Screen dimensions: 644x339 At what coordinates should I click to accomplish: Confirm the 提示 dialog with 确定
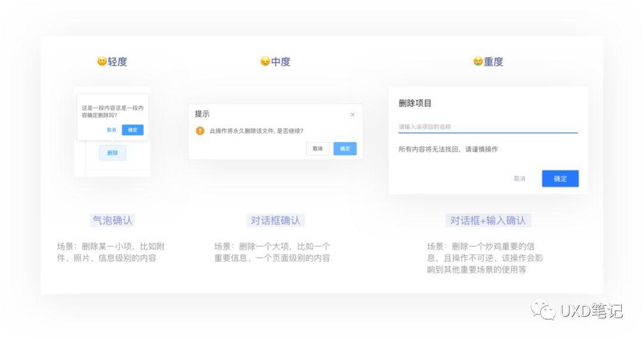(x=345, y=149)
